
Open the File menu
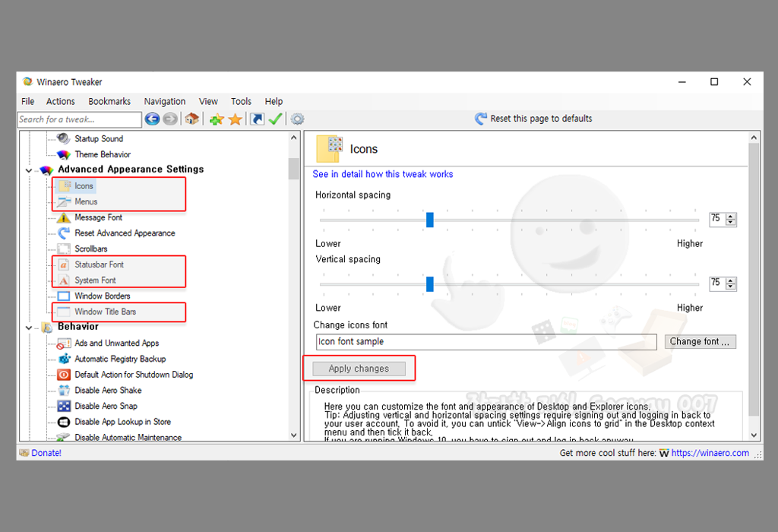tap(28, 101)
